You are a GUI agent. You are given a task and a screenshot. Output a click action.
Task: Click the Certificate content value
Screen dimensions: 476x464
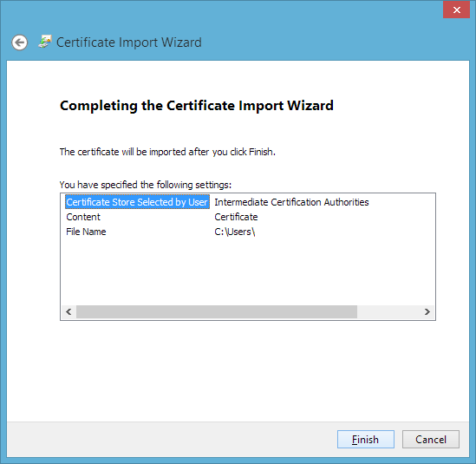click(x=236, y=217)
